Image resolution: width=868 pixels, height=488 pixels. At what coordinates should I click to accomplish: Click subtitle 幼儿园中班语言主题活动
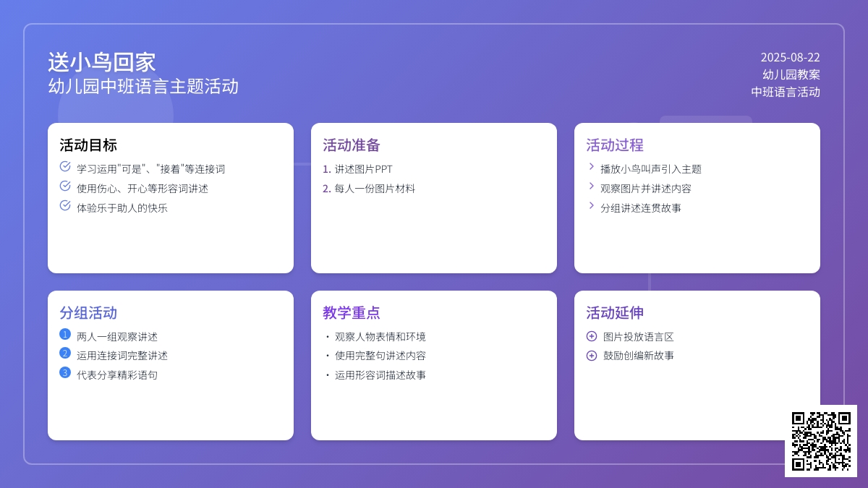(143, 87)
